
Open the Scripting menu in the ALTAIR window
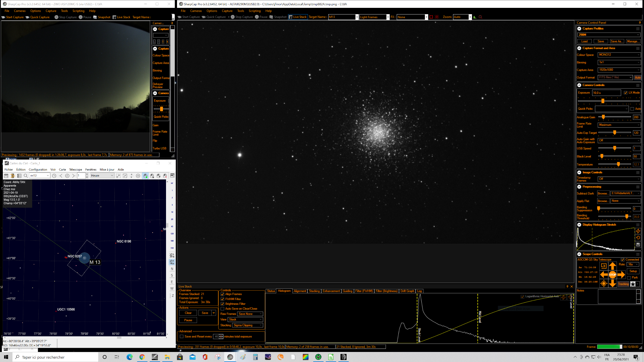255,11
